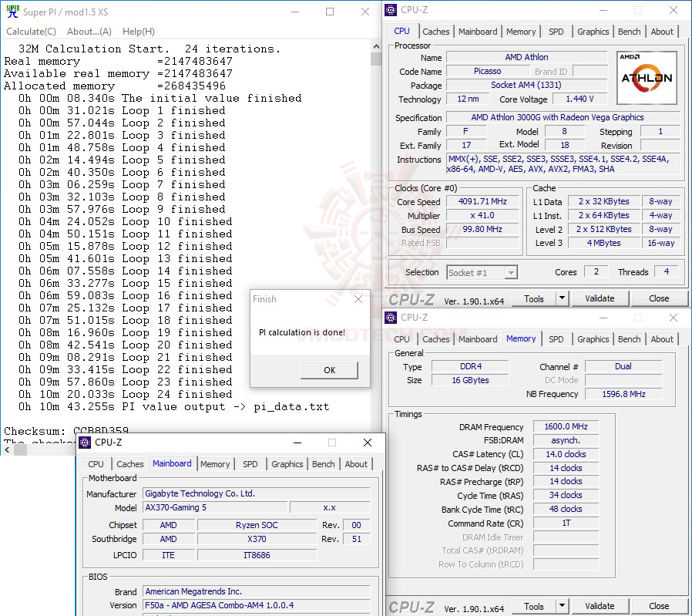Image resolution: width=692 pixels, height=616 pixels.
Task: Switch to Mainboard tab in top CPU-Z window
Action: 478,32
